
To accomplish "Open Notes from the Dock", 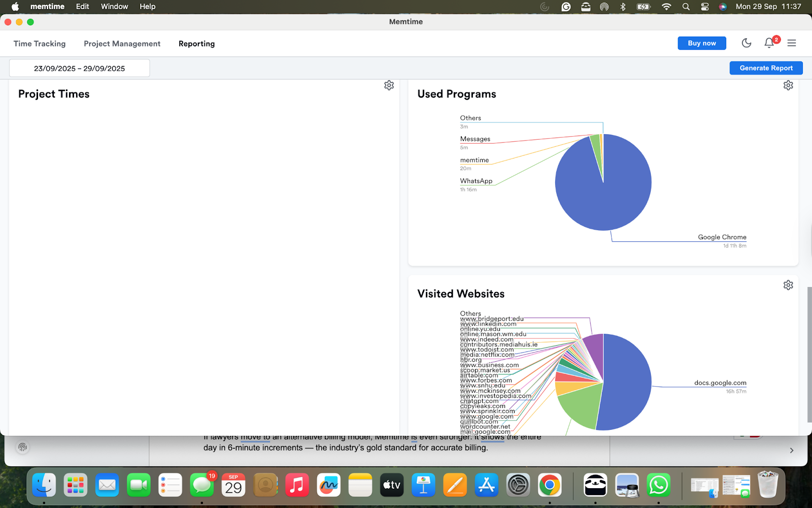I will 360,485.
